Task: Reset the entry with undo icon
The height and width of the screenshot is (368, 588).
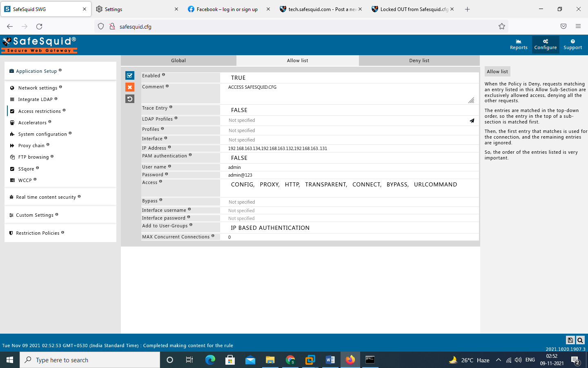Action: 130,99
